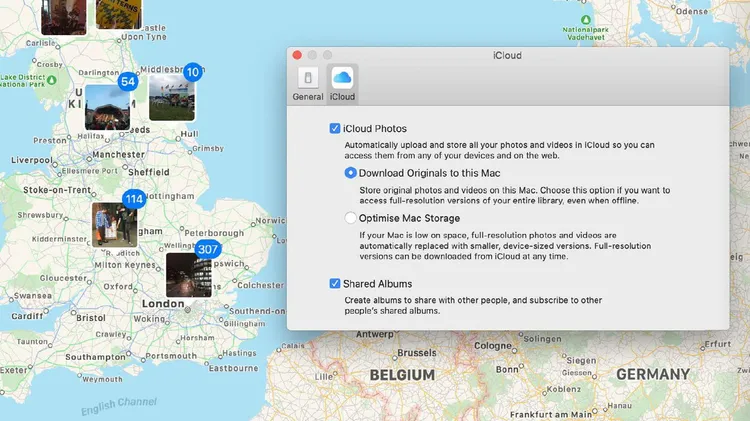Click the Manchester label on the map
This screenshot has height=421, width=750.
[118, 155]
